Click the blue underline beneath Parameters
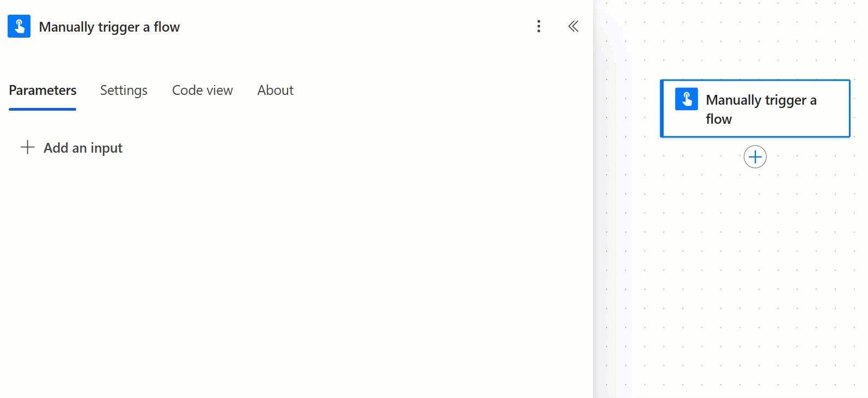Viewport: 868px width, 398px height. [42, 109]
